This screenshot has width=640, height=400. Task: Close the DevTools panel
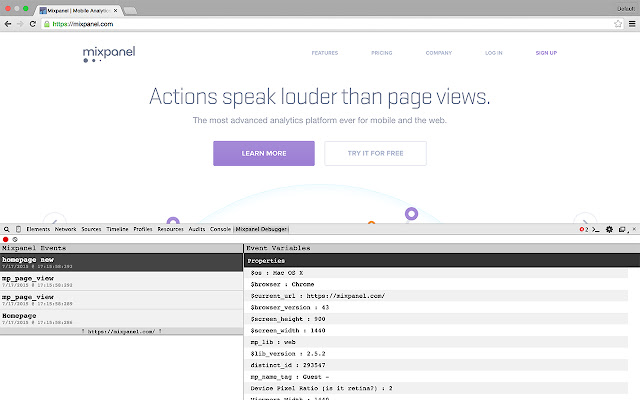[634, 229]
